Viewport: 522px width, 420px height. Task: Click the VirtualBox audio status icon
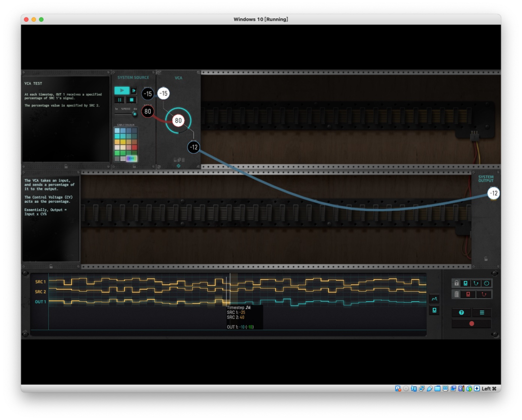point(414,389)
